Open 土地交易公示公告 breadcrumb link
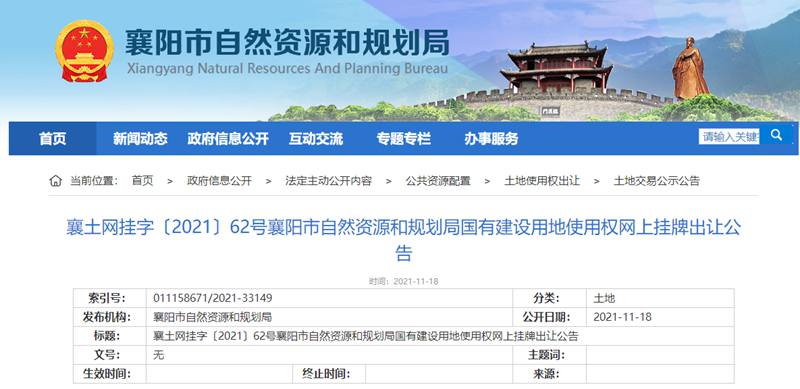 657,180
